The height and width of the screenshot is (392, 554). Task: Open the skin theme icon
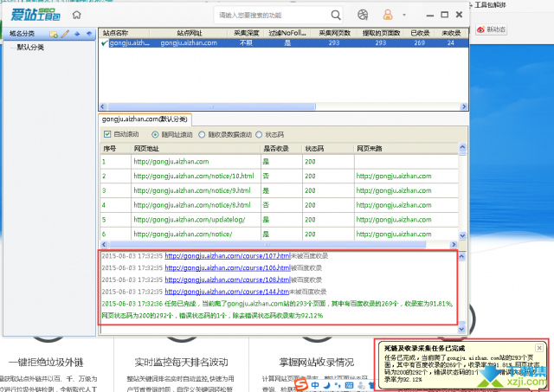click(x=363, y=15)
